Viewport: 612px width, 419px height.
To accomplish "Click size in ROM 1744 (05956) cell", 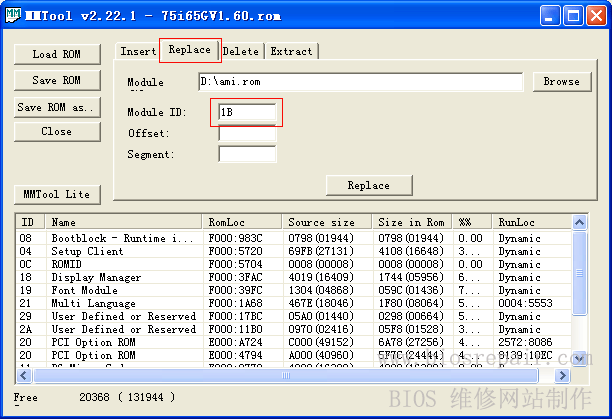I will pyautogui.click(x=411, y=277).
